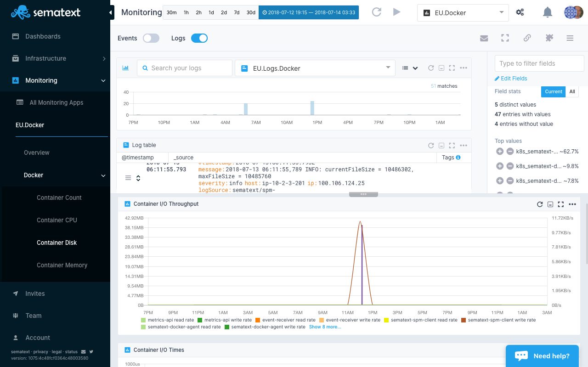Refresh the Log table panel

(x=431, y=145)
